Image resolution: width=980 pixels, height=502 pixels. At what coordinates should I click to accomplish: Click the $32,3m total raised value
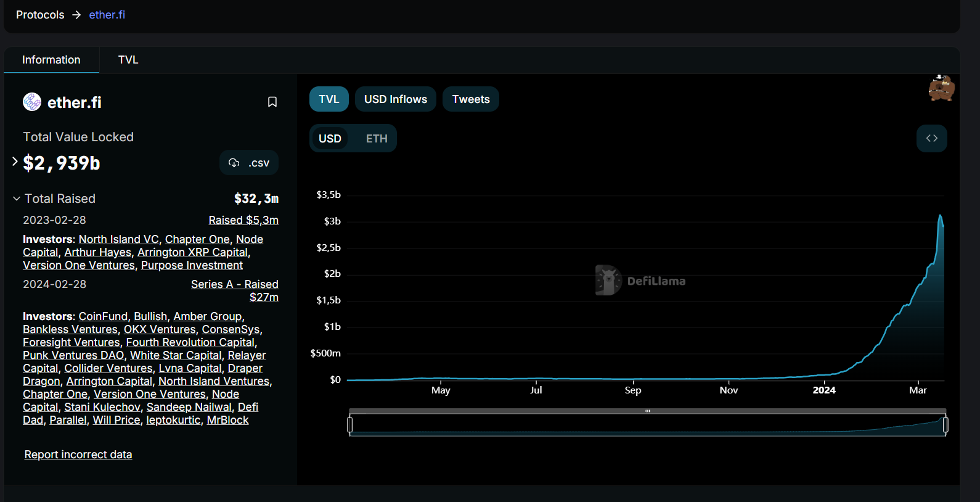256,199
